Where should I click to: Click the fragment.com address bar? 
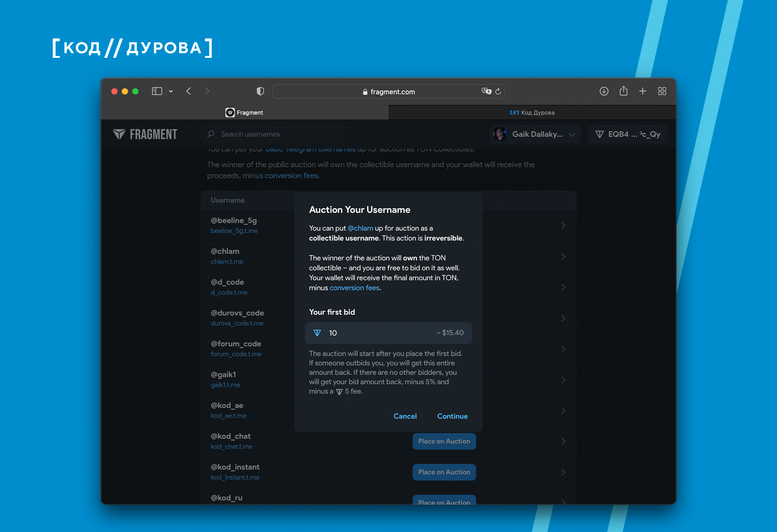coord(388,92)
